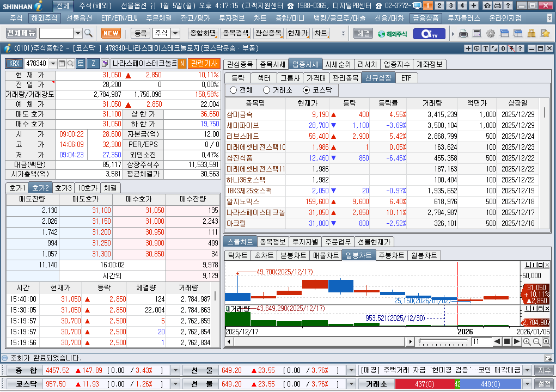The width and height of the screenshot is (556, 392).
Task: Toggle the KRX exchange button
Action: tap(14, 64)
